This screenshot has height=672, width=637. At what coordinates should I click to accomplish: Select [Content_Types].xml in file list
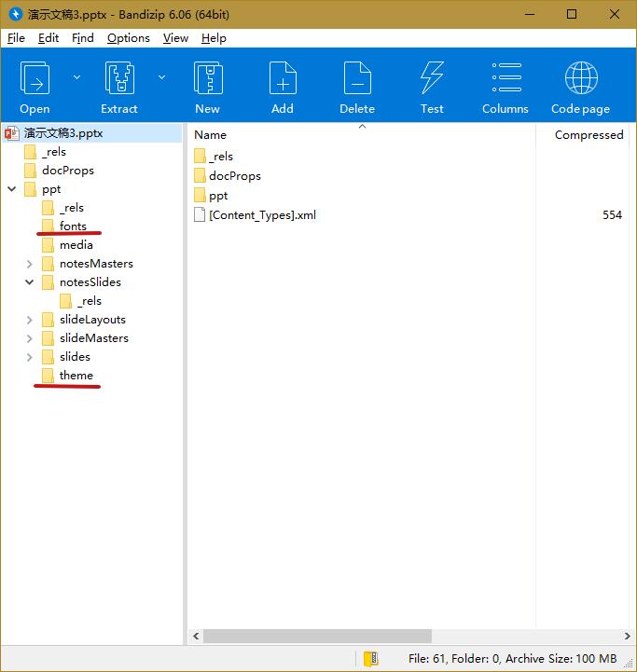(262, 215)
